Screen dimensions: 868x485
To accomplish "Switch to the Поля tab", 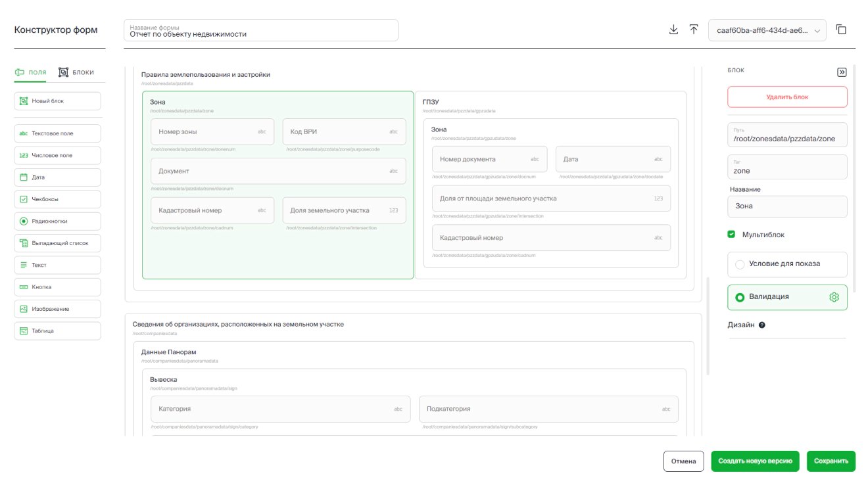I will (x=30, y=72).
